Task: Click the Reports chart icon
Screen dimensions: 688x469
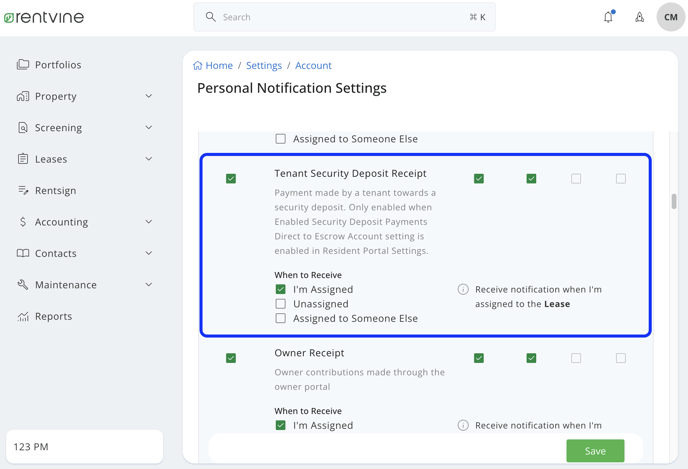Action: click(x=23, y=316)
